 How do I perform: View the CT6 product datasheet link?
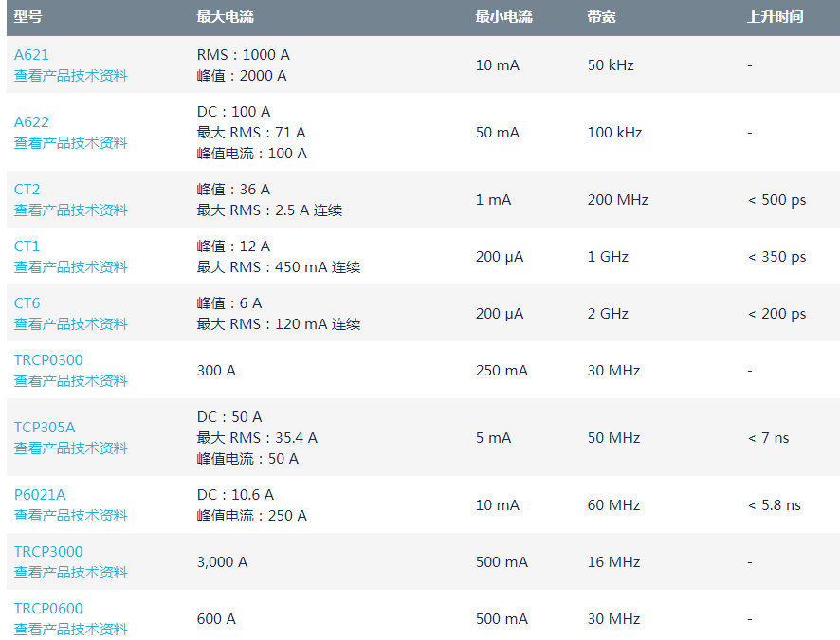(x=71, y=324)
